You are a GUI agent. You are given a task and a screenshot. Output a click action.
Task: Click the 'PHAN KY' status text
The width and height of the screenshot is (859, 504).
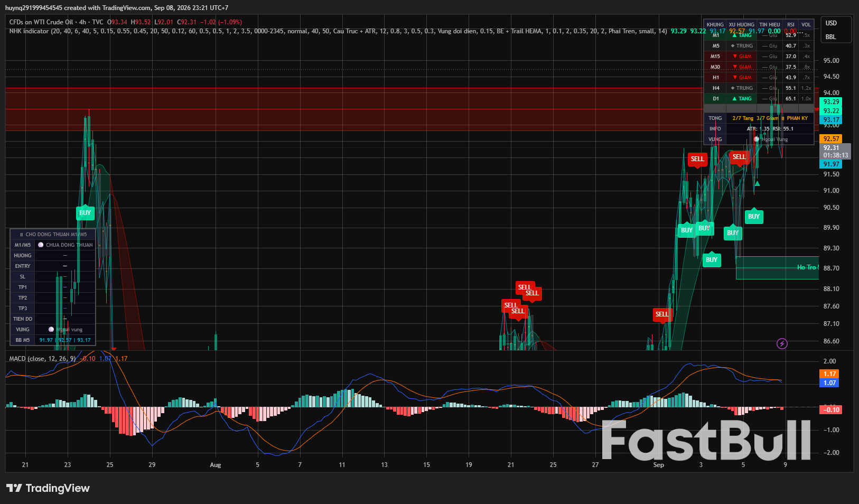pyautogui.click(x=797, y=118)
